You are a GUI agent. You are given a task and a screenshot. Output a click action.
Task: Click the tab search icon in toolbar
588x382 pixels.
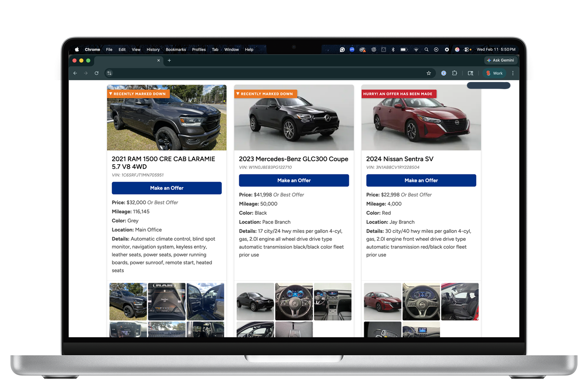point(471,73)
